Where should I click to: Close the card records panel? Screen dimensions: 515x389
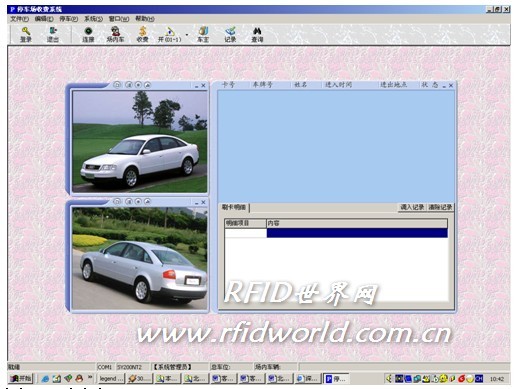[x=451, y=86]
